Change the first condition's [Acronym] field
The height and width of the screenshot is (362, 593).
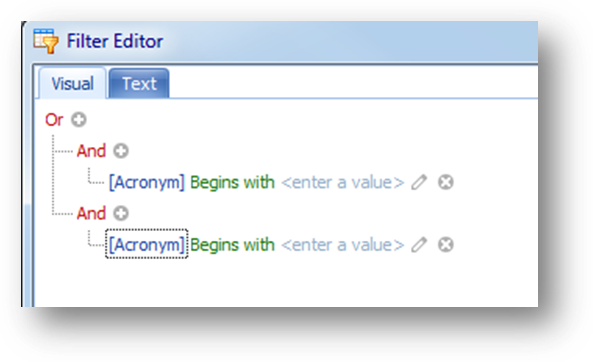[x=147, y=182]
